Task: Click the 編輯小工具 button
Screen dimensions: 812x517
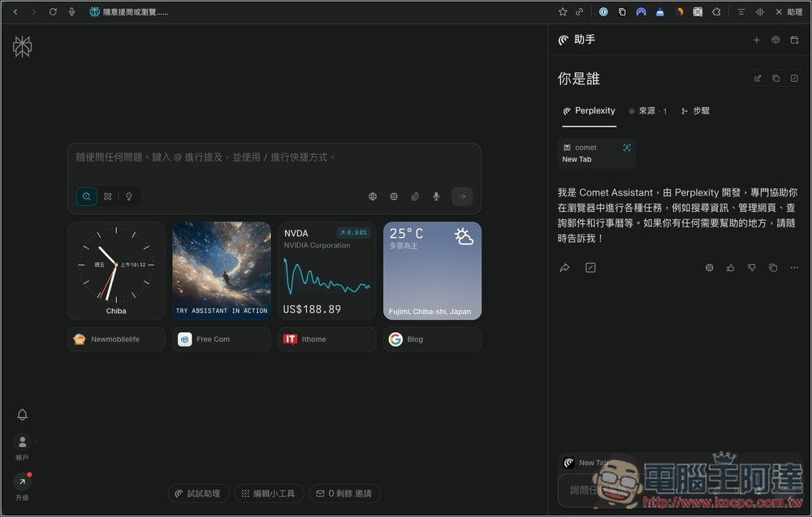Action: pos(270,493)
